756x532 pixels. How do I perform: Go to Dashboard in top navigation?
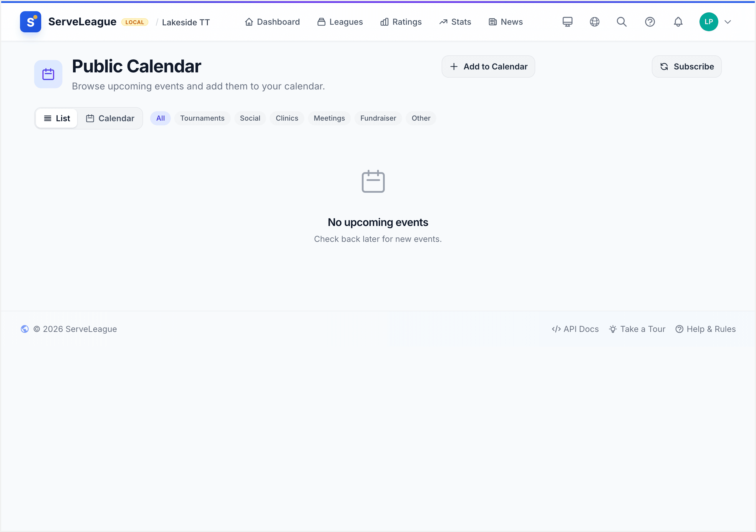pos(272,22)
